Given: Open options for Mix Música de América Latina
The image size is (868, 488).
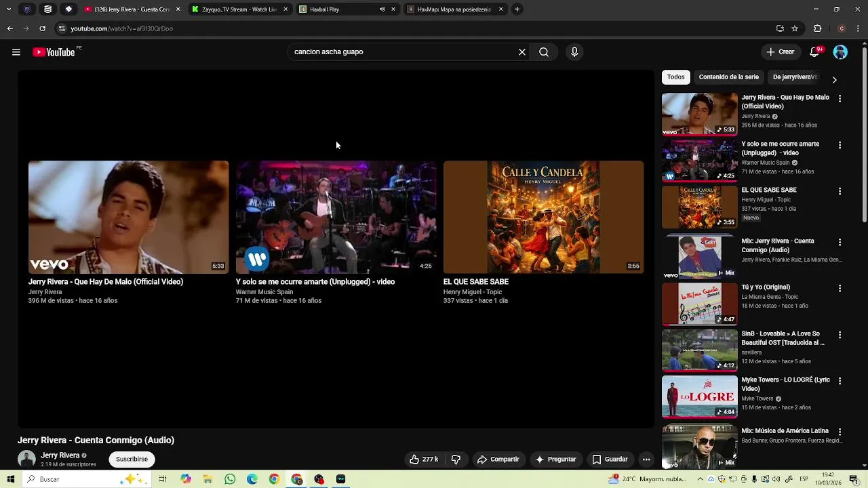Looking at the screenshot, I should click(x=840, y=432).
